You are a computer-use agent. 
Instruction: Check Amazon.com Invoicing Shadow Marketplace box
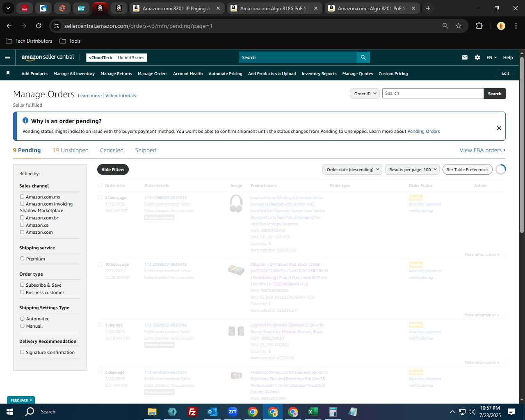tap(22, 203)
